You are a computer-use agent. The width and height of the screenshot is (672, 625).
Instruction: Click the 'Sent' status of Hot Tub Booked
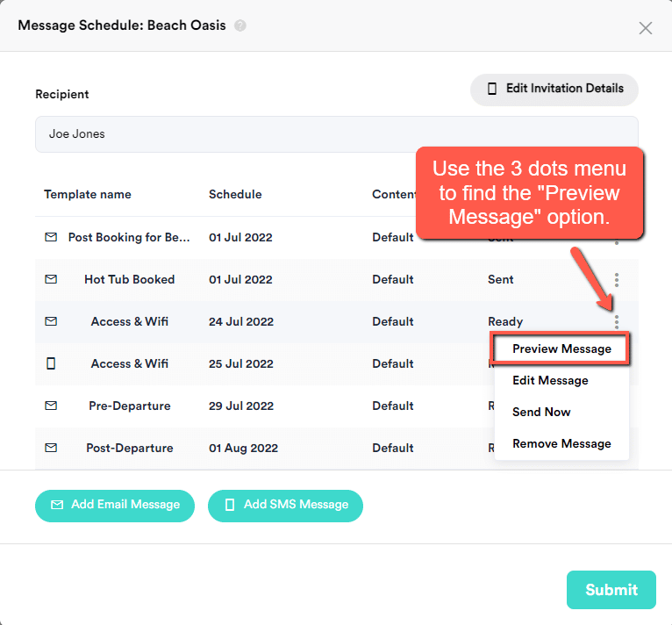click(x=501, y=279)
